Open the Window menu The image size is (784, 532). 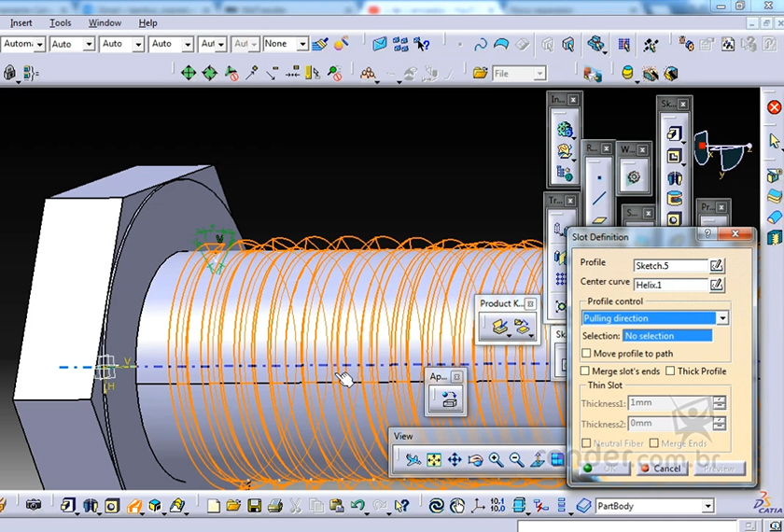tap(105, 22)
